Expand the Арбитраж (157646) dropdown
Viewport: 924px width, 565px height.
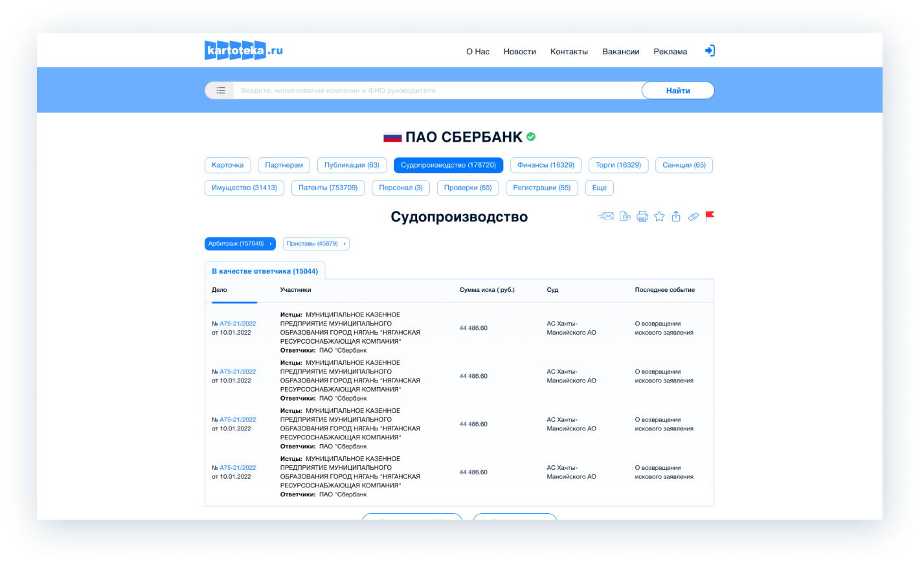[x=240, y=244]
